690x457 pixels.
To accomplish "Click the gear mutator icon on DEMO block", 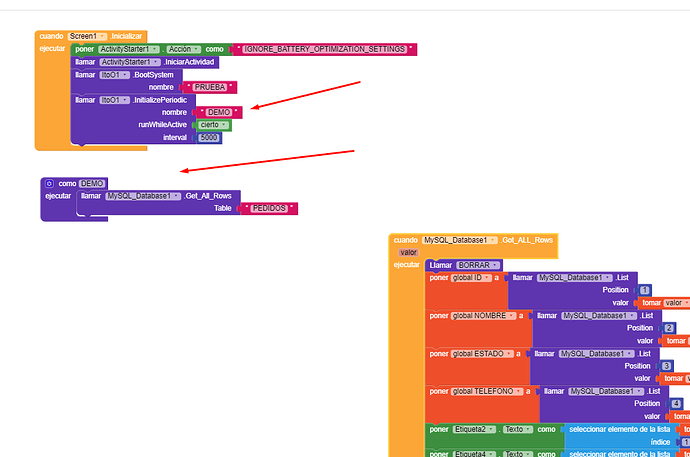I will click(49, 184).
